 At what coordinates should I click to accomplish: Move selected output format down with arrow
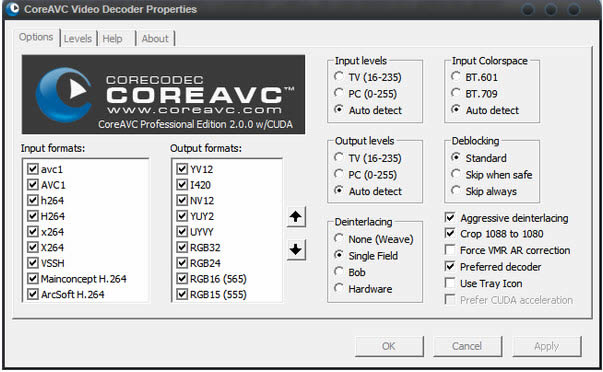(296, 250)
